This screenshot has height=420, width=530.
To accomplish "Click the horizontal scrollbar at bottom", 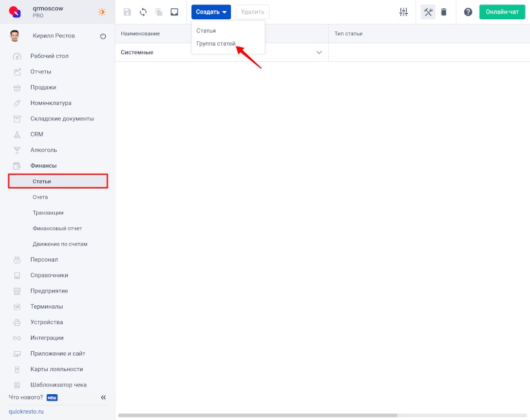I will coord(257,415).
